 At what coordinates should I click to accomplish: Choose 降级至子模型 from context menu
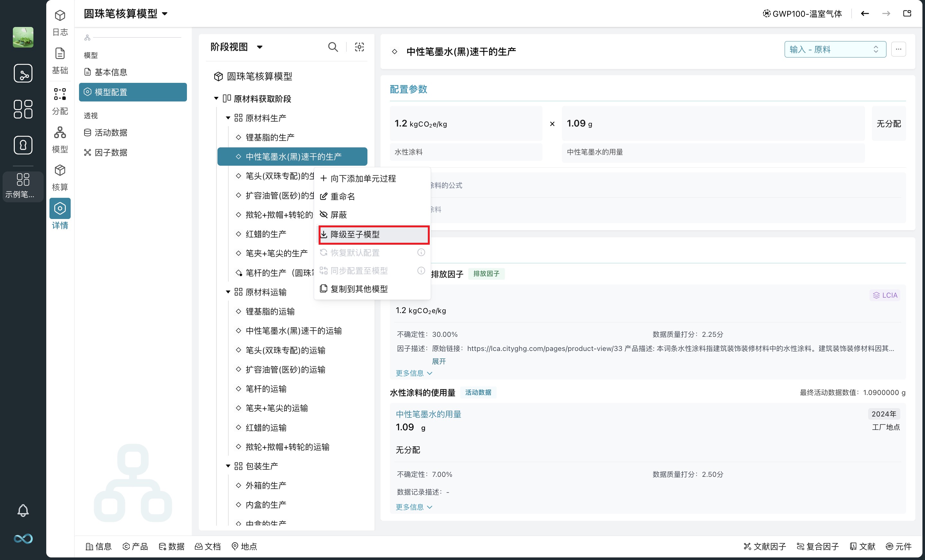tap(355, 235)
